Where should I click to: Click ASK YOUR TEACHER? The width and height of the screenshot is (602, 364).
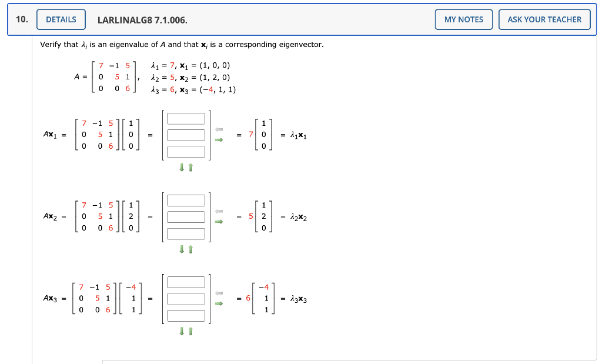pyautogui.click(x=544, y=19)
